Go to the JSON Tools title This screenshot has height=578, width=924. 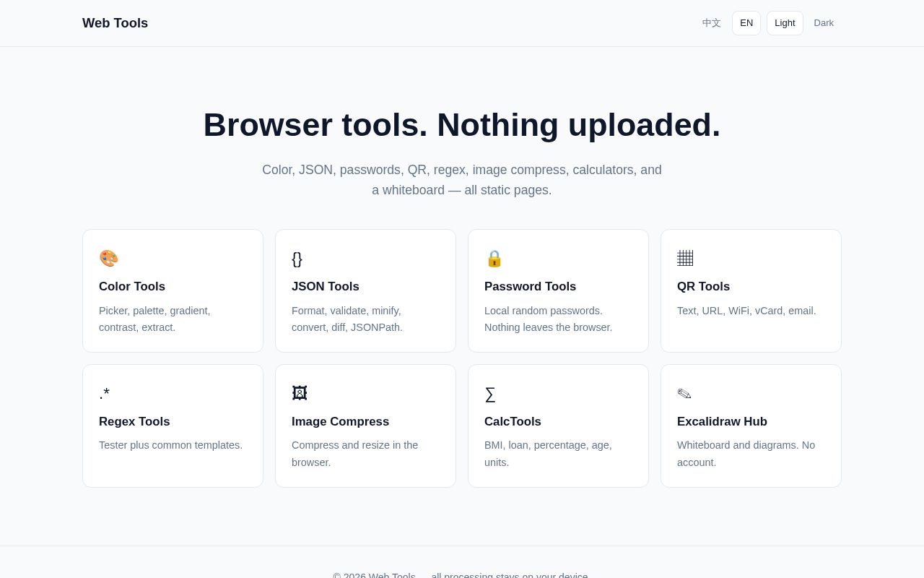tap(326, 287)
